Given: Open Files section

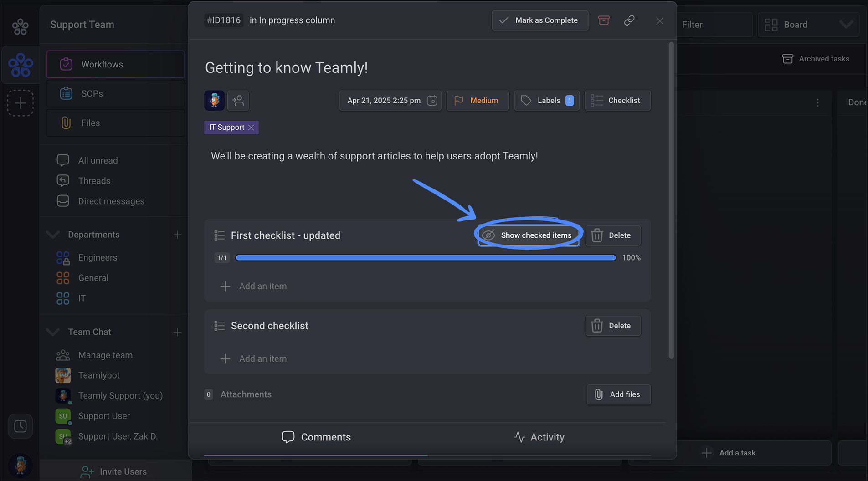Looking at the screenshot, I should [116, 123].
